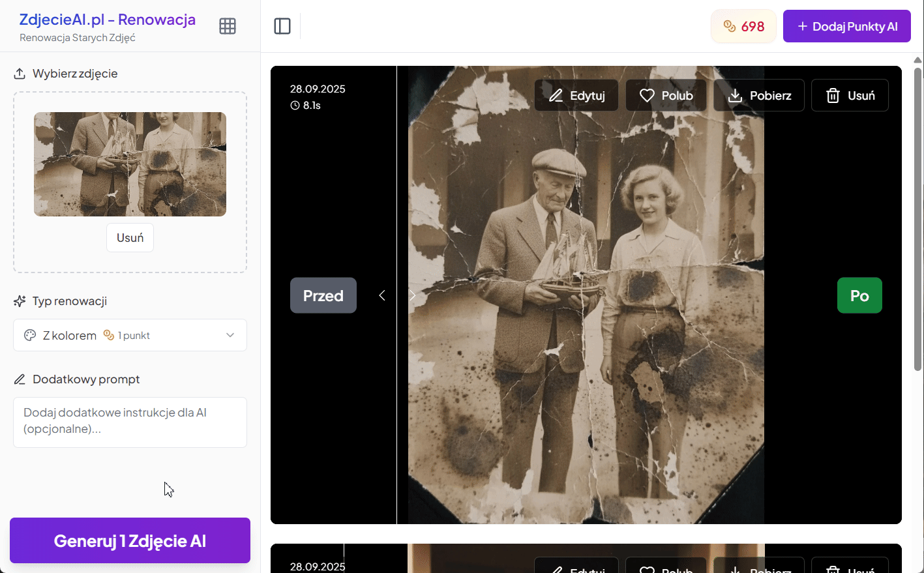Select the uploaded photo thumbnail

pyautogui.click(x=130, y=164)
